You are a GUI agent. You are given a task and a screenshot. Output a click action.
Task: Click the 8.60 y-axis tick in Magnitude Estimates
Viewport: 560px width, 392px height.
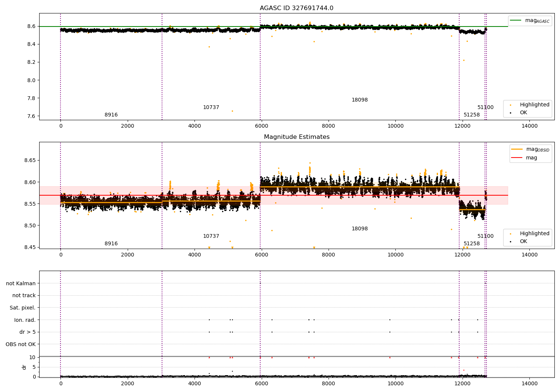(30, 182)
